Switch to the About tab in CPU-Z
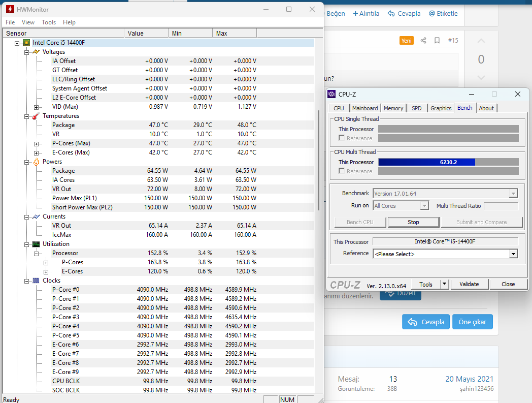 click(x=486, y=108)
